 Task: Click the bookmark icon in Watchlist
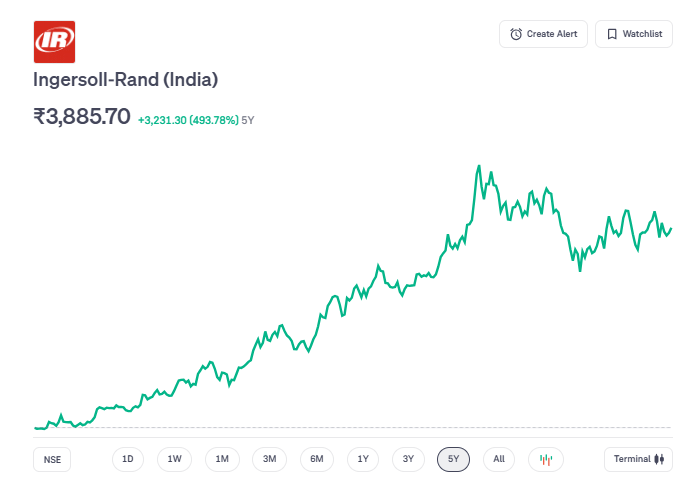coord(612,34)
